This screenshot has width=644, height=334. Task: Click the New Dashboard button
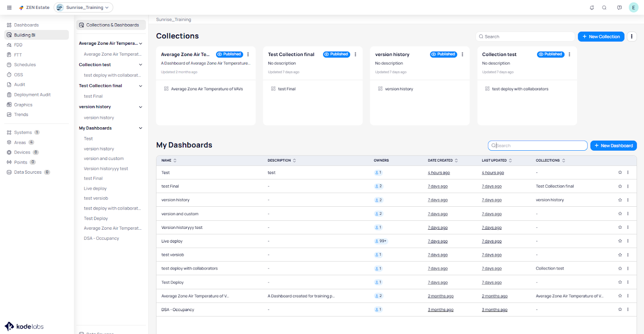(613, 146)
